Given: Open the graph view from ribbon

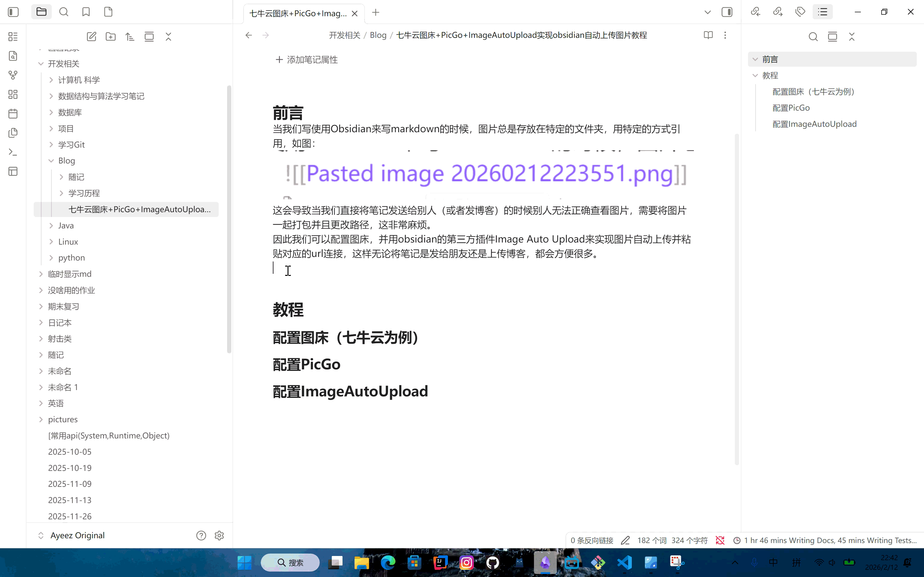Looking at the screenshot, I should (13, 75).
